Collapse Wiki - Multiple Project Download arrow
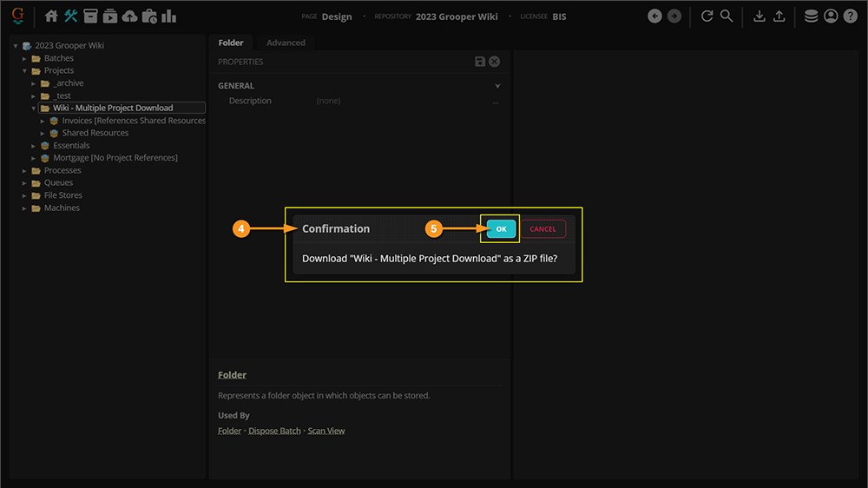 [34, 109]
